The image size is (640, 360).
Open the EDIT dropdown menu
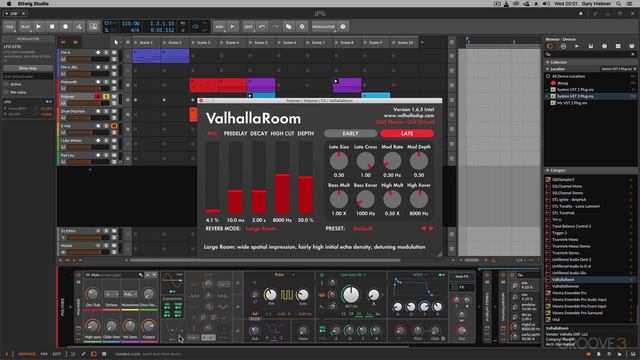click(x=249, y=27)
